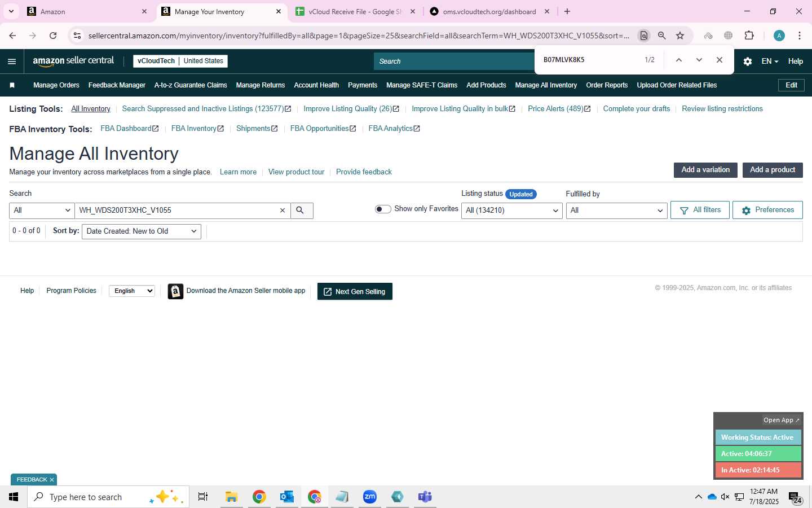The height and width of the screenshot is (508, 812).
Task: Switch to oms.vcloudtech.org dashboard tab
Action: [489, 11]
